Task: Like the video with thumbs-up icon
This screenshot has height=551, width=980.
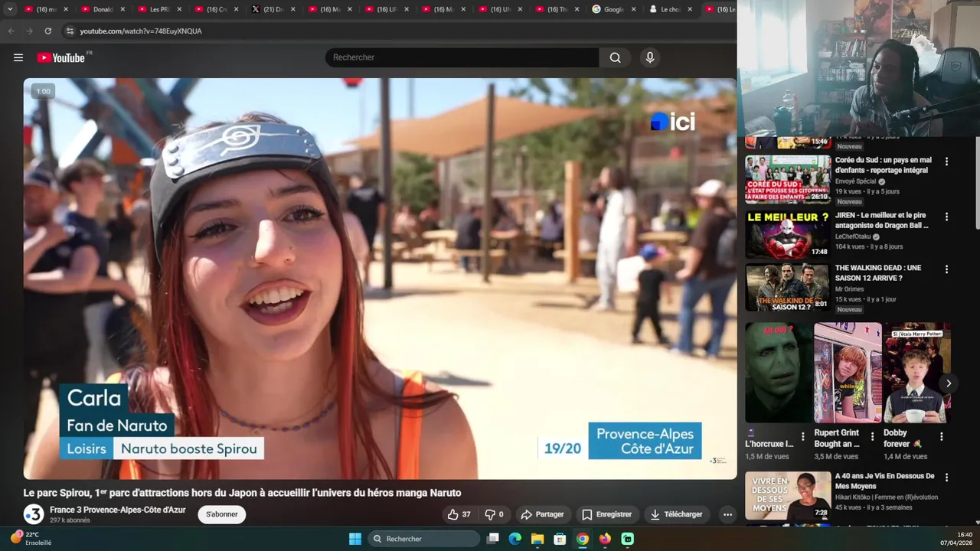Action: coord(459,514)
